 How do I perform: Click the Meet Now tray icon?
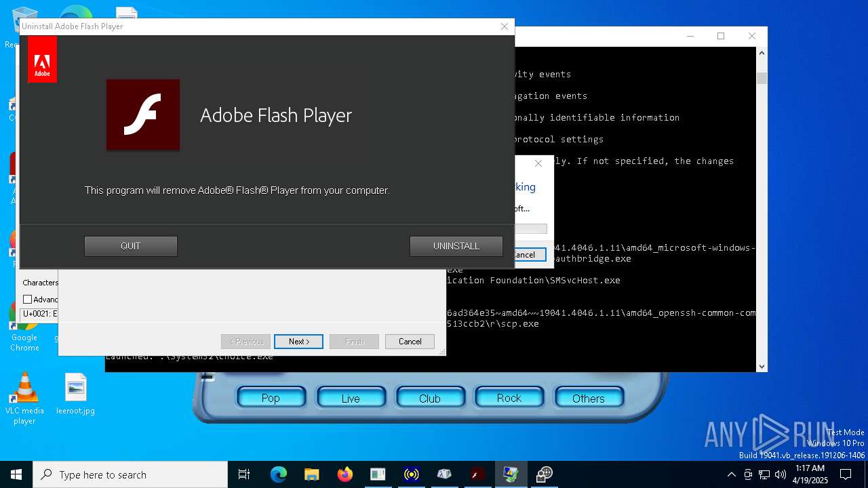[748, 474]
